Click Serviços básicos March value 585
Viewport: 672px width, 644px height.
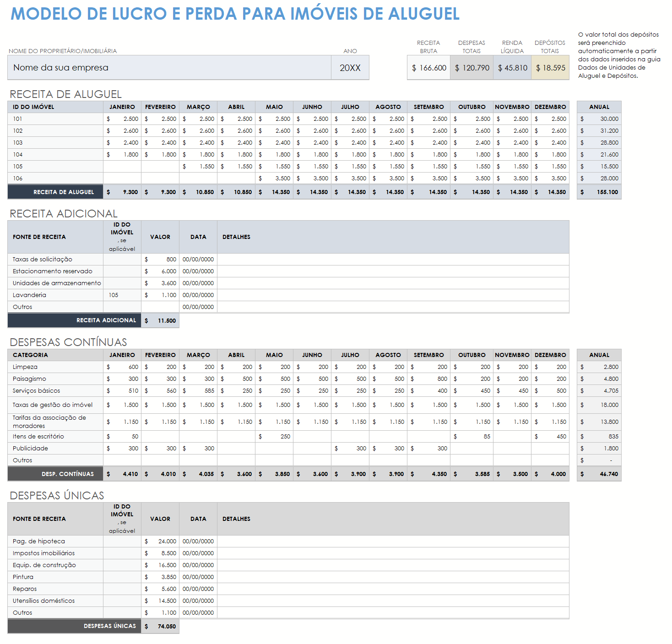point(198,391)
